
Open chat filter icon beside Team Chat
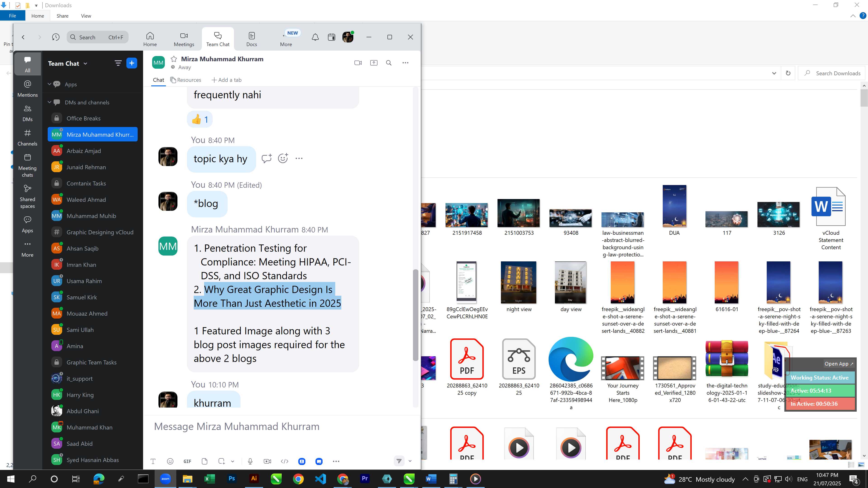pos(118,63)
